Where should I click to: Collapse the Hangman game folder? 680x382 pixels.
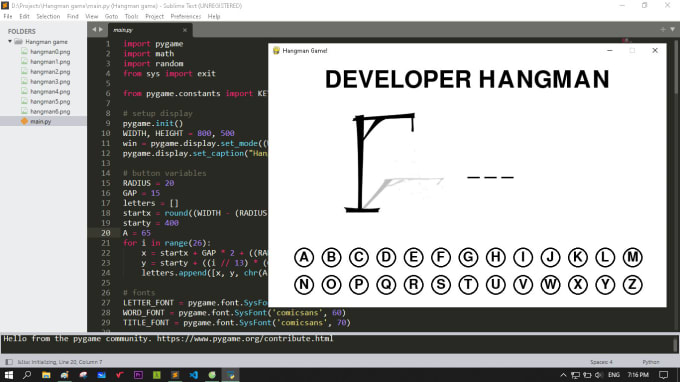[x=10, y=42]
